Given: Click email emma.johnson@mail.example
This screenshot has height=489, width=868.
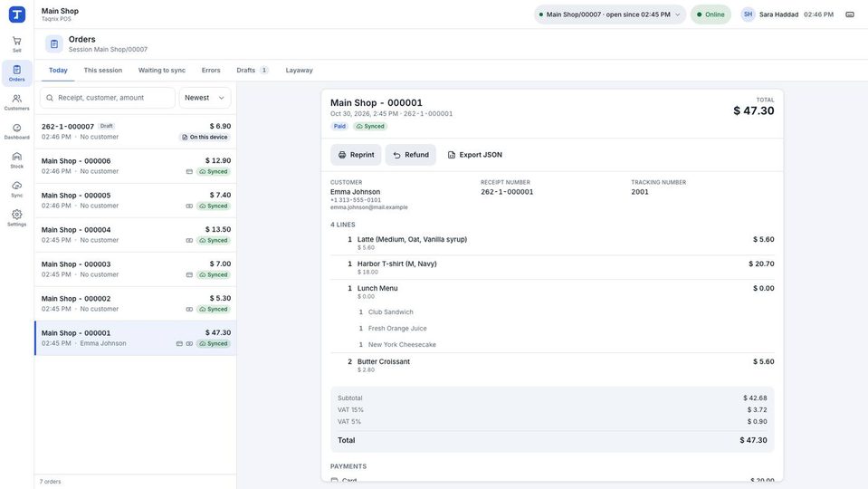Looking at the screenshot, I should point(369,207).
